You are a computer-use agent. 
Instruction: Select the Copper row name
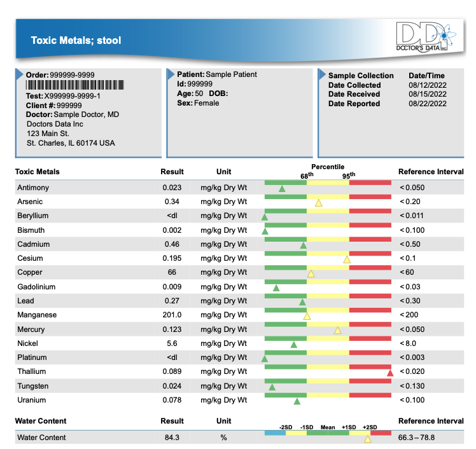click(x=29, y=272)
